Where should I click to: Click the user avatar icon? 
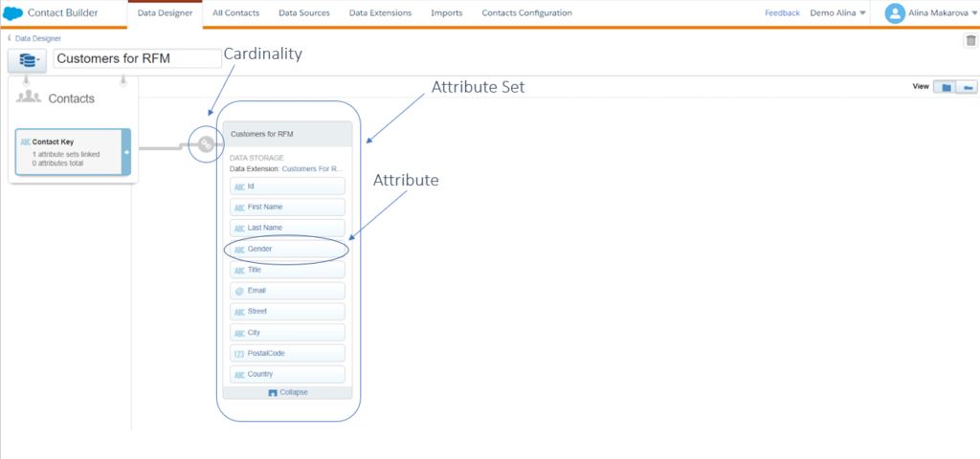pos(895,13)
